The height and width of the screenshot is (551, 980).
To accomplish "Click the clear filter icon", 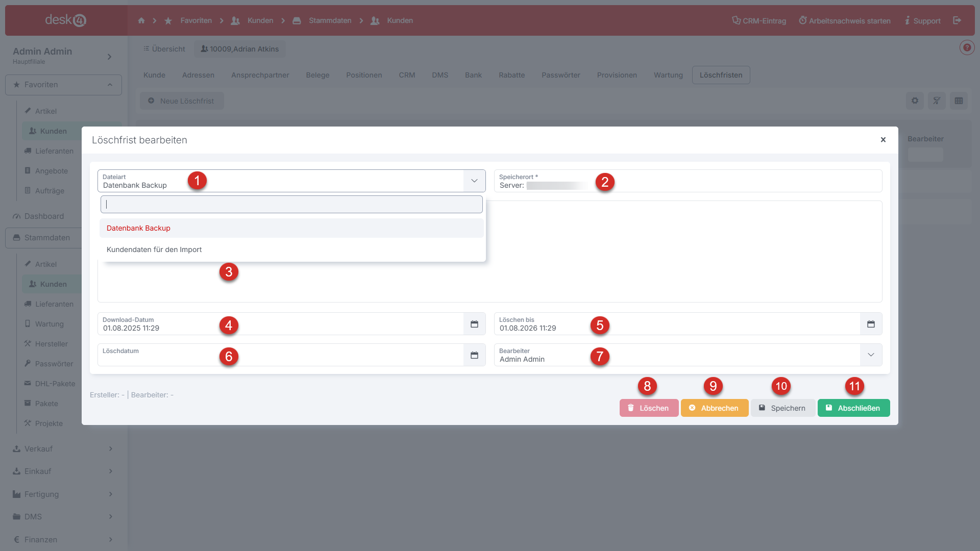I will click(937, 101).
